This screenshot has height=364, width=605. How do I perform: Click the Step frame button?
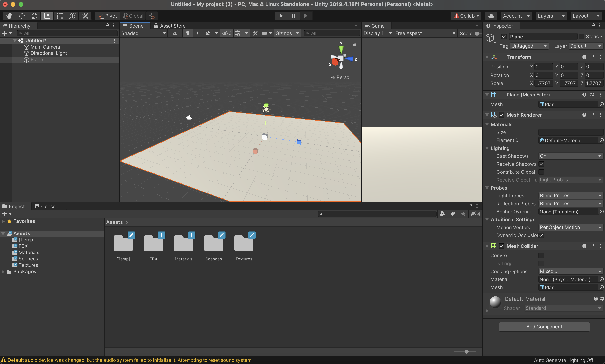click(306, 16)
